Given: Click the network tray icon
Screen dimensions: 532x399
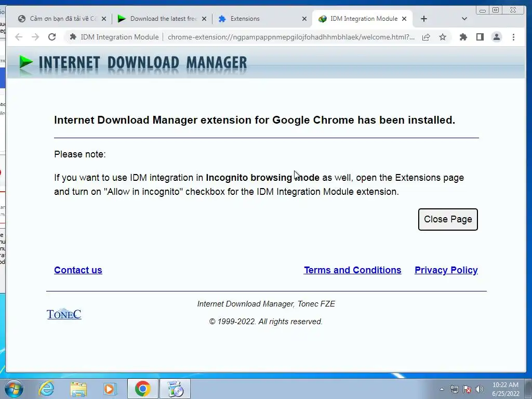Looking at the screenshot, I should click(x=454, y=389).
